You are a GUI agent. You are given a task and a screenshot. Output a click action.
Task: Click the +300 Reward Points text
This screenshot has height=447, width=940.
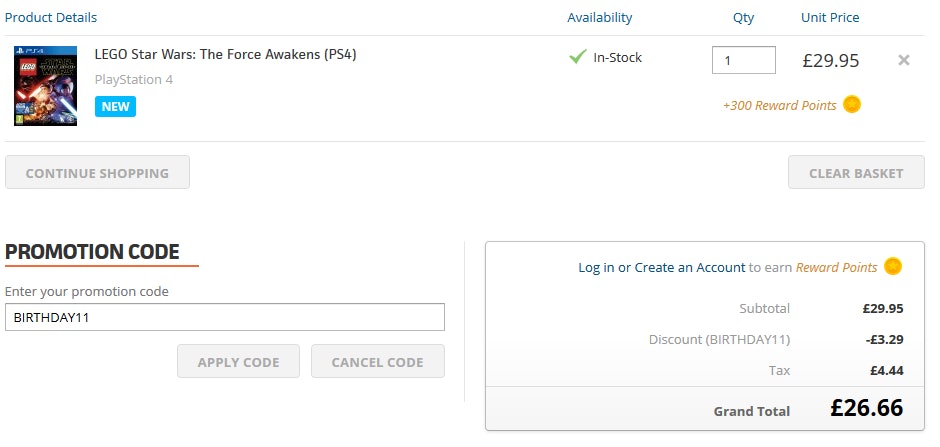tap(779, 105)
